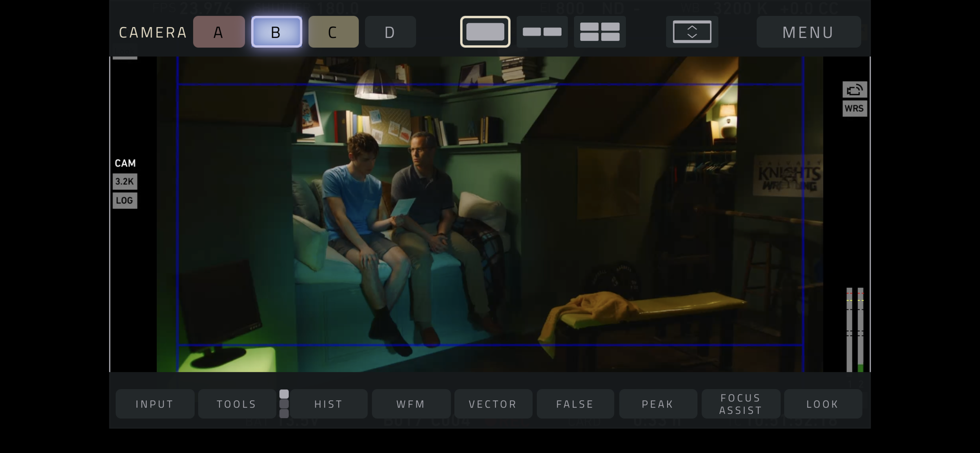Toggle the WFM waveform monitor

(411, 404)
